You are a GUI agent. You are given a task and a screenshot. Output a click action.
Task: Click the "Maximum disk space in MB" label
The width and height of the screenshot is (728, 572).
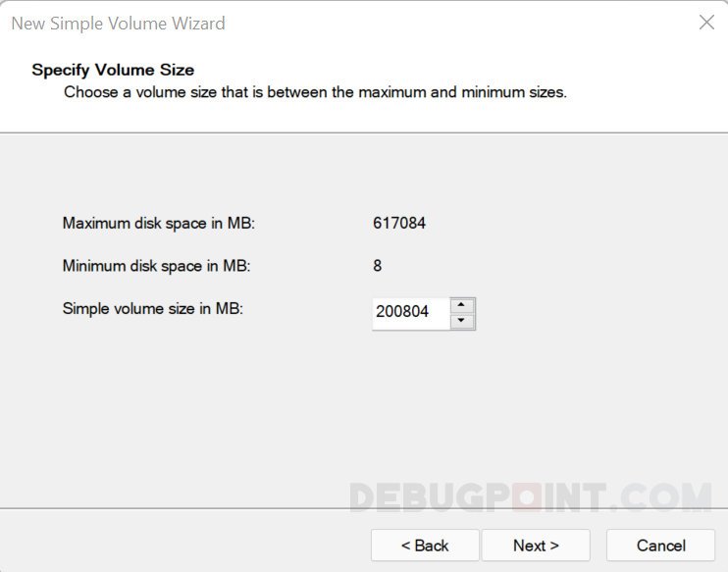tap(158, 223)
